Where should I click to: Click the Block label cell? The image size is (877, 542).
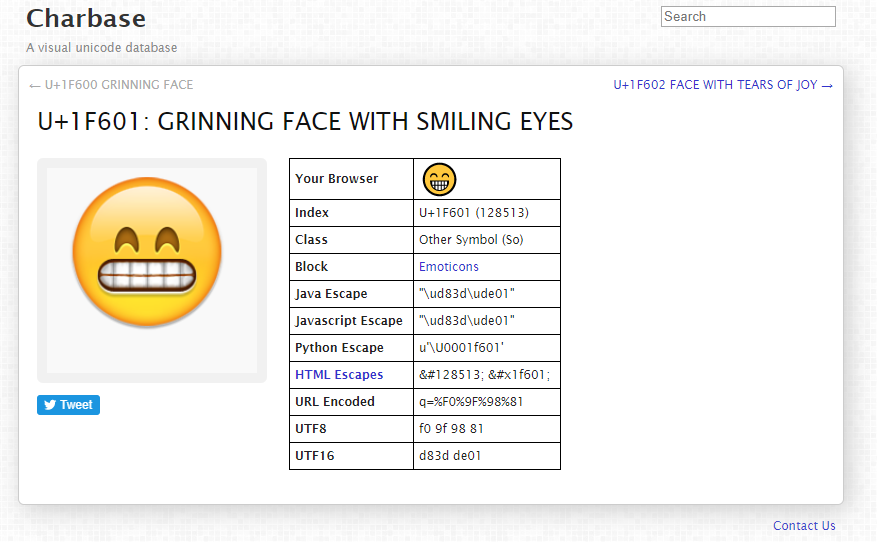pyautogui.click(x=351, y=267)
